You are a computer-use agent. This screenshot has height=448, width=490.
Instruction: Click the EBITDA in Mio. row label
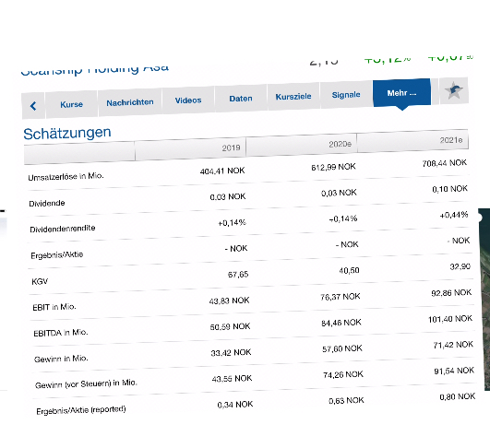61,333
